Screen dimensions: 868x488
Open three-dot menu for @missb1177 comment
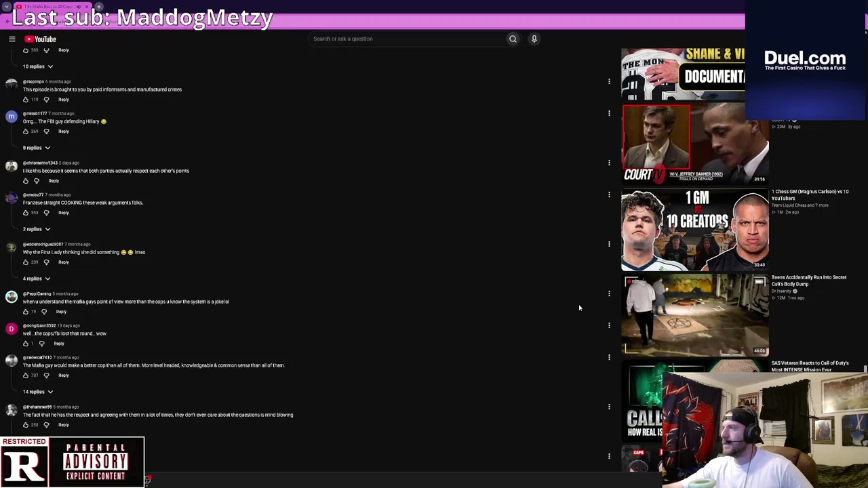(x=609, y=113)
